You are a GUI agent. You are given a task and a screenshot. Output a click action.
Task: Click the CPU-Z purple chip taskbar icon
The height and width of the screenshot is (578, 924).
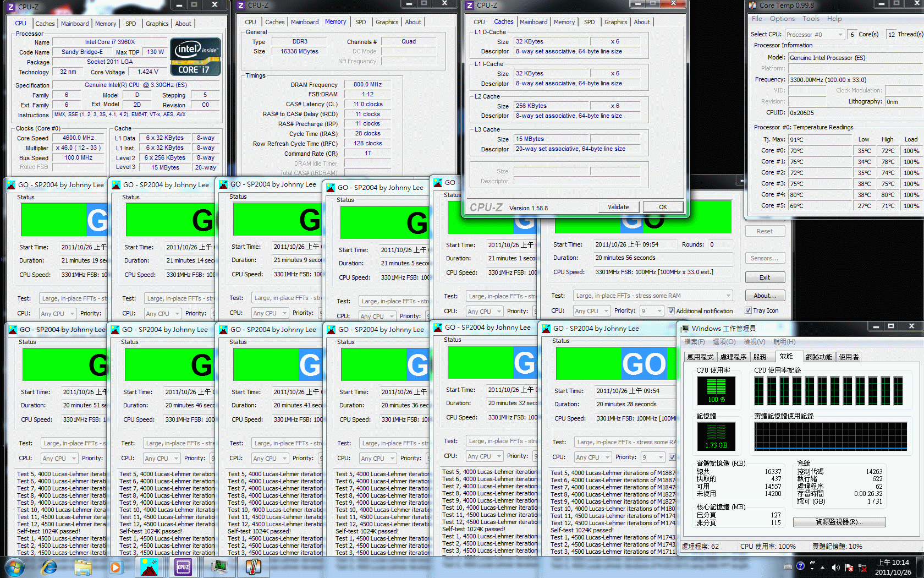[x=183, y=566]
